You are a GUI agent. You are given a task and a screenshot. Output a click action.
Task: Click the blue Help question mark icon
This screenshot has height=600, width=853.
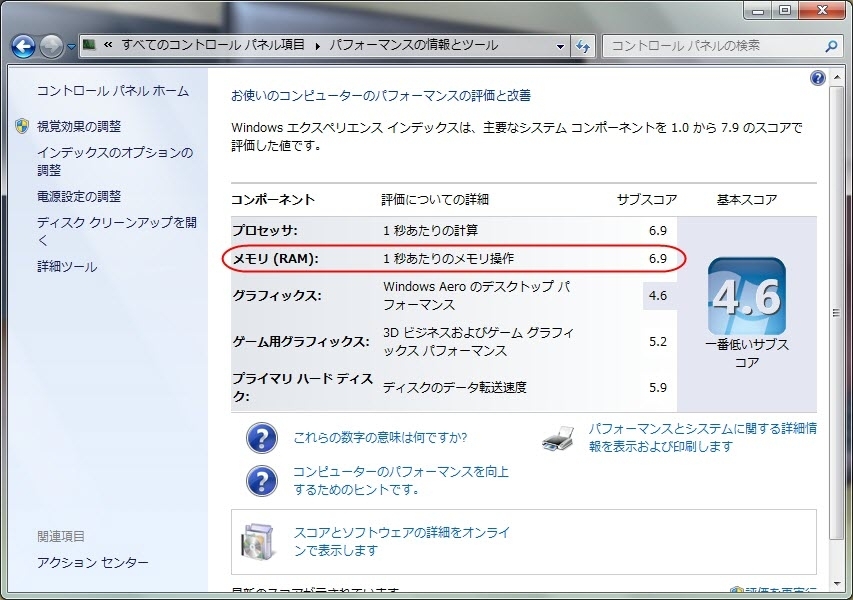point(818,78)
